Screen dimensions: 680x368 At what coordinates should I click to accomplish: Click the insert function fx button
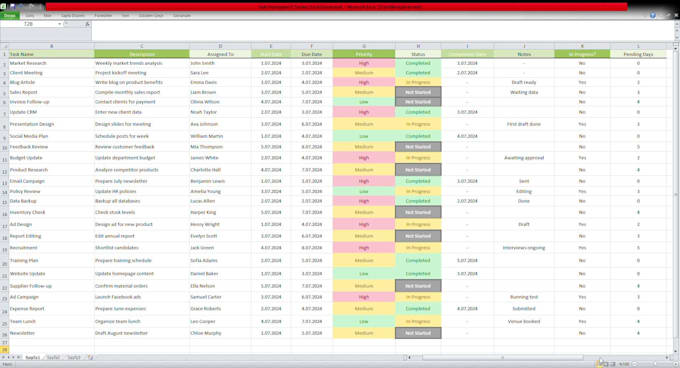(87, 24)
